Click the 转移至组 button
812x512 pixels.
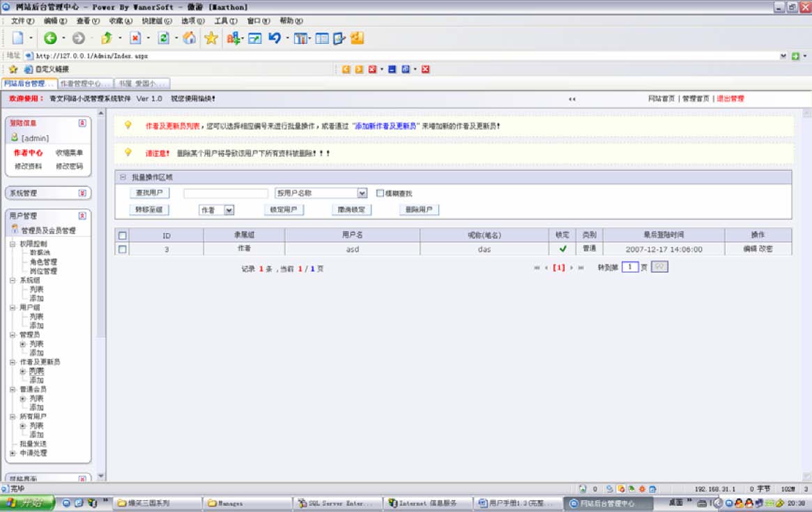coord(149,210)
